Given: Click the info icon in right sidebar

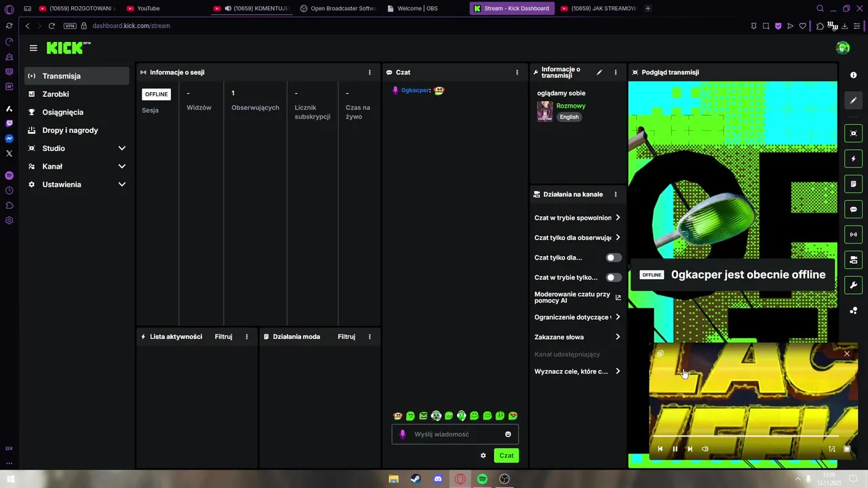Looking at the screenshot, I should [x=854, y=75].
